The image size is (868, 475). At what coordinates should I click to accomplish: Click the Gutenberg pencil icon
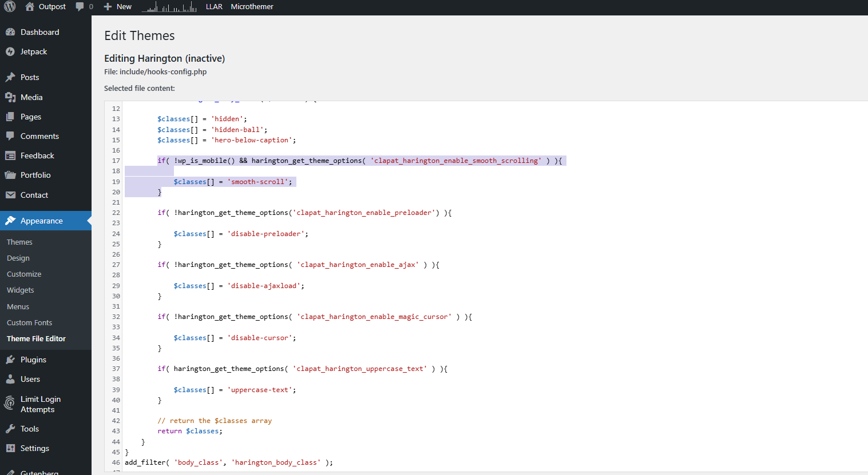[x=10, y=472]
